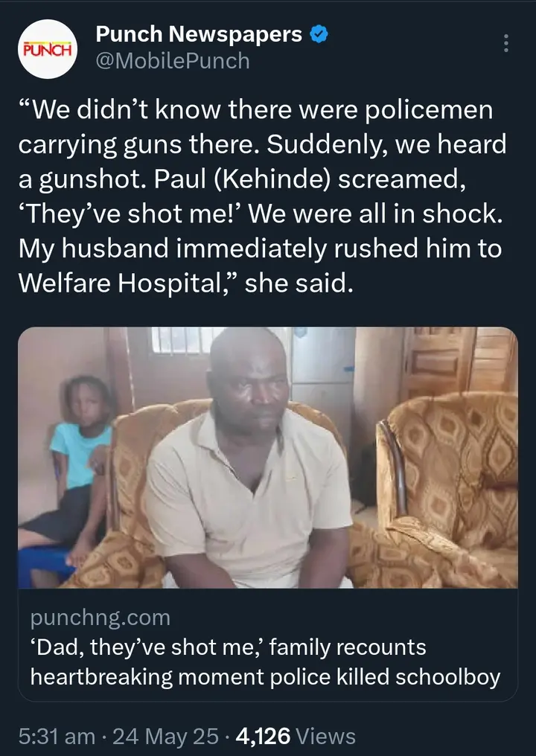Image resolution: width=536 pixels, height=756 pixels.
Task: Click 'heartbreaking moment police killed schoolboy' line
Action: tap(265, 677)
